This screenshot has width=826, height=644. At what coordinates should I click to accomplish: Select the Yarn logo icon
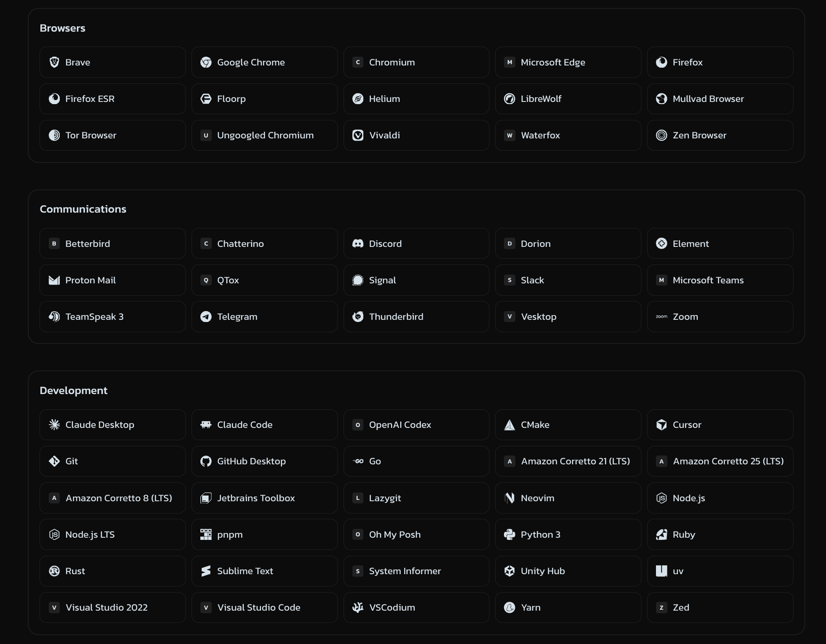pyautogui.click(x=510, y=608)
